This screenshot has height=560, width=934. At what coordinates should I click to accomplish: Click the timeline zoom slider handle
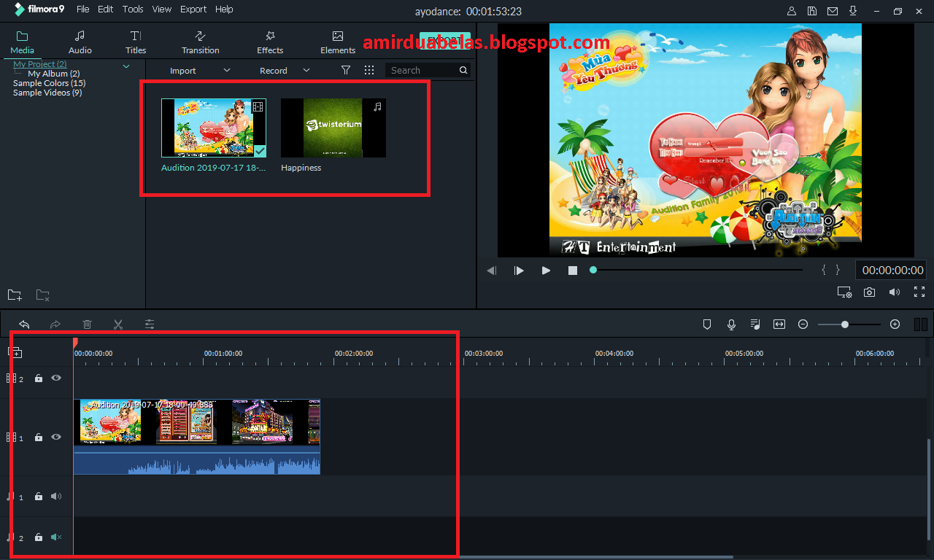(845, 324)
